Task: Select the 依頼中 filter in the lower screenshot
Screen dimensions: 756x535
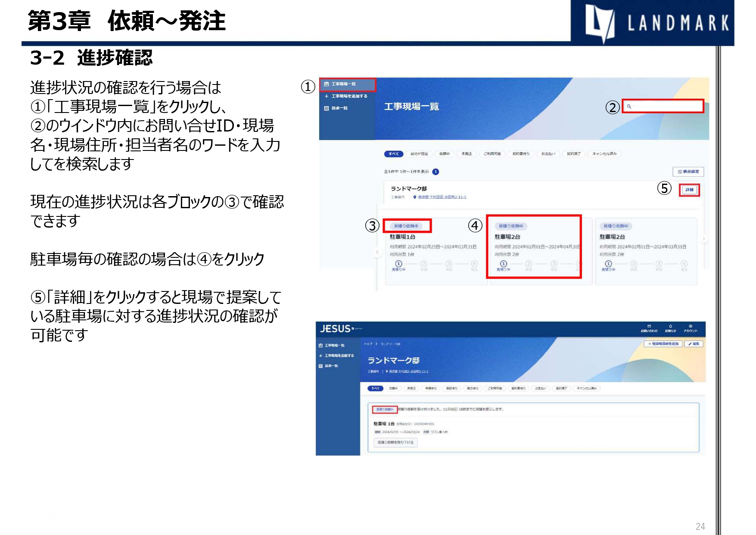Action: pos(393,388)
